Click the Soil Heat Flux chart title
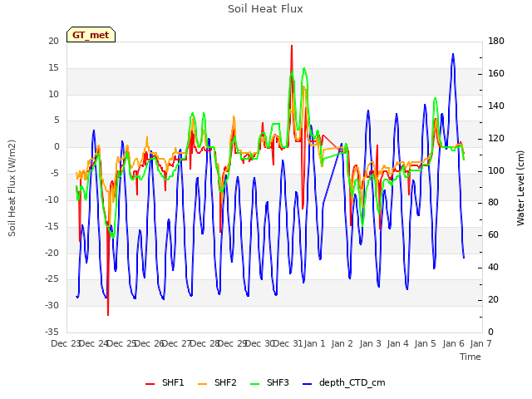Screen dimensions: 532x399 (265, 9)
